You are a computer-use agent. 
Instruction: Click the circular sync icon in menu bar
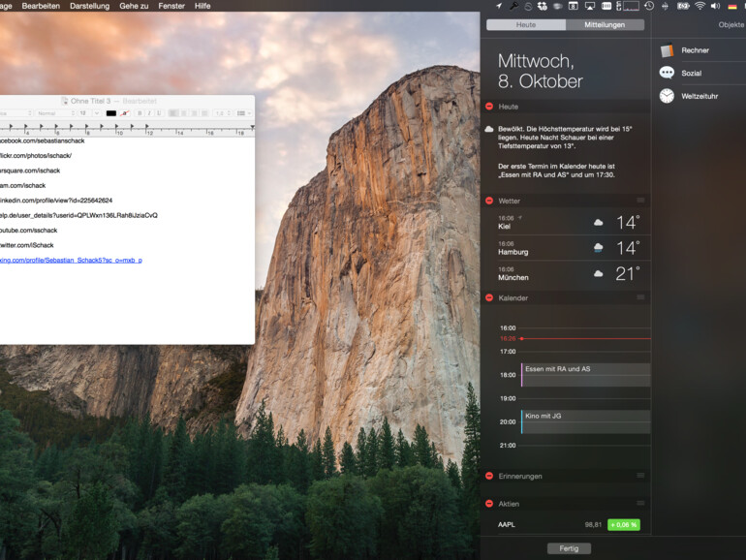[x=528, y=6]
